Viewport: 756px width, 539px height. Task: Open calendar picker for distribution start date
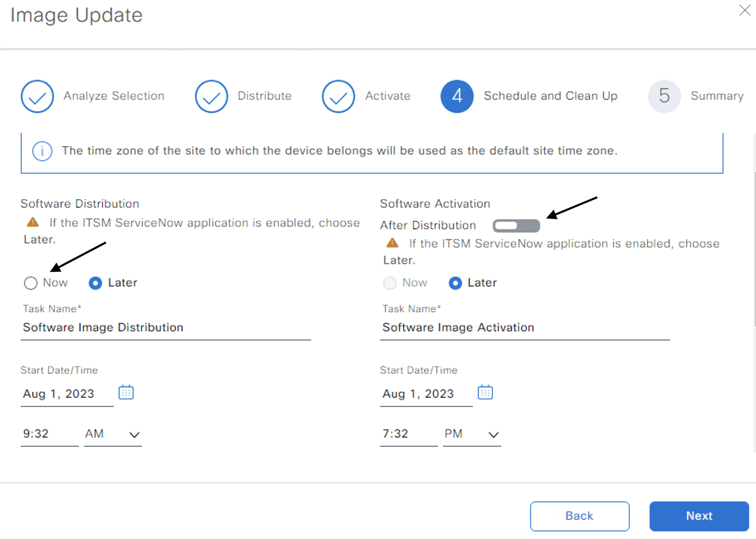[x=126, y=392]
